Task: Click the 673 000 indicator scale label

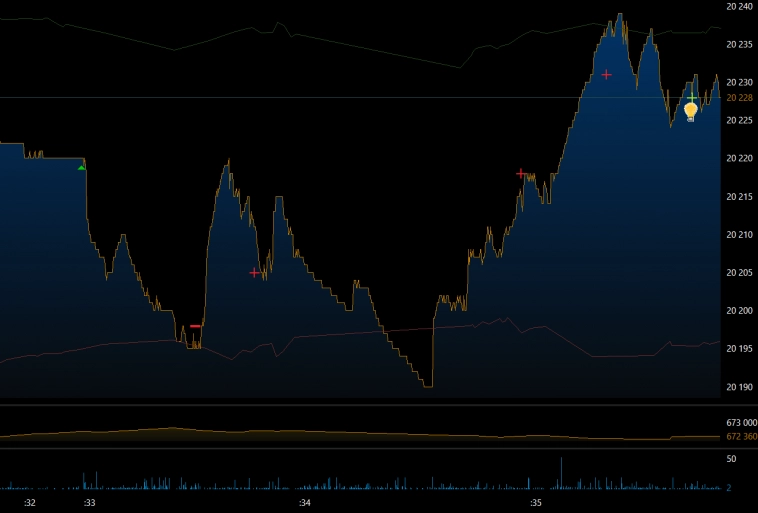Action: [x=742, y=423]
